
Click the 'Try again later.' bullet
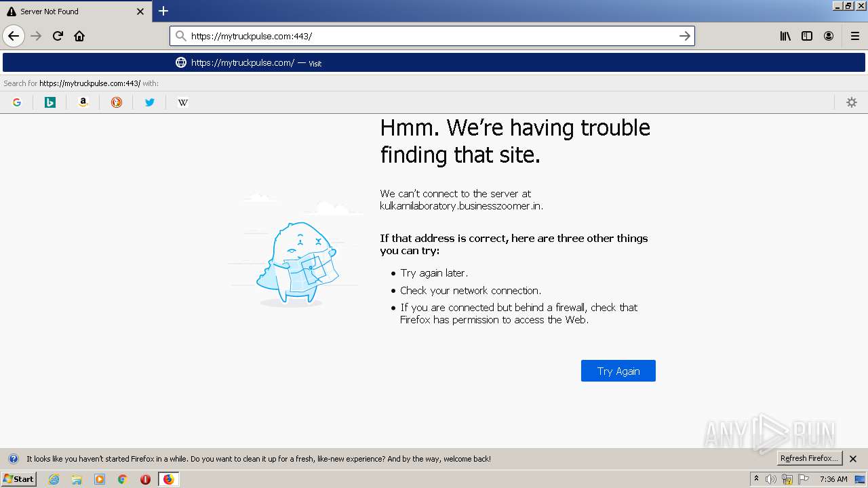pos(434,272)
